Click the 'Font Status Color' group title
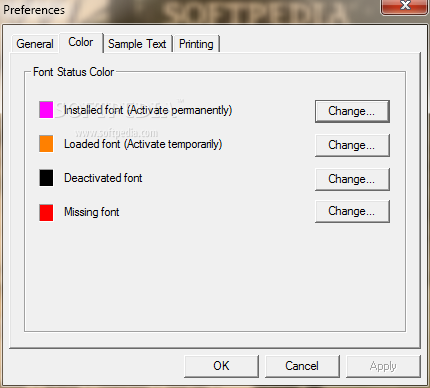 coord(73,72)
